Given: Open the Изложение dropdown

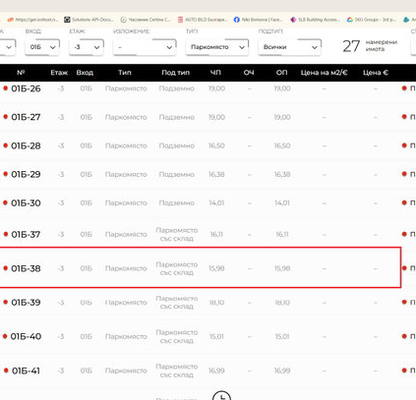Looking at the screenshot, I should pyautogui.click(x=144, y=47).
